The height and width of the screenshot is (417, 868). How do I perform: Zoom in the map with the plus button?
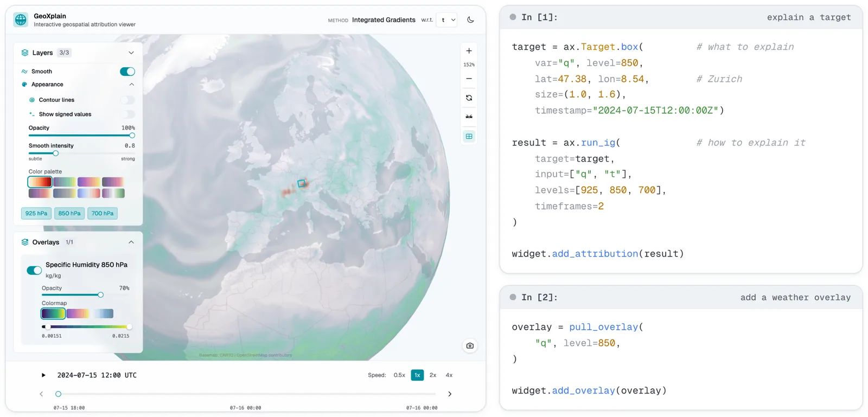(469, 51)
